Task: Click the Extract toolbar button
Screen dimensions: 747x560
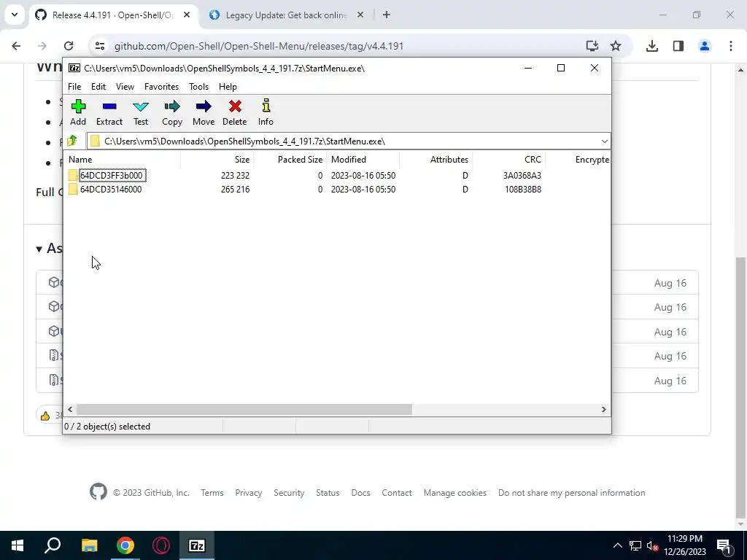Action: point(109,113)
